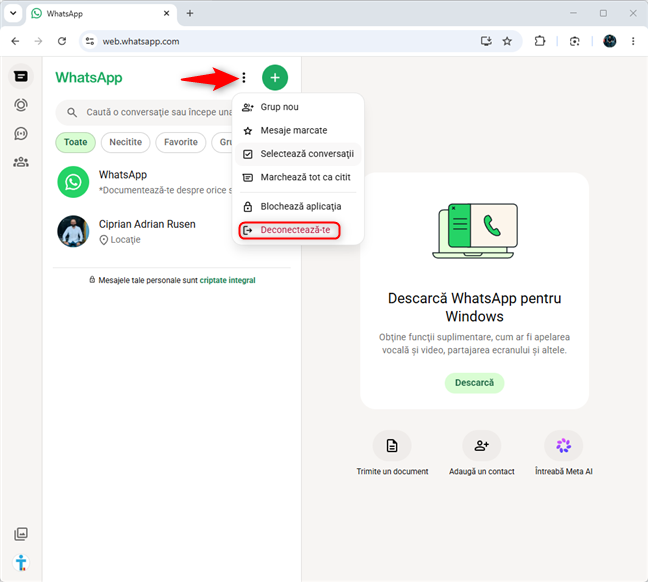Go back with browser back arrow
Image resolution: width=648 pixels, height=582 pixels.
coord(15,41)
